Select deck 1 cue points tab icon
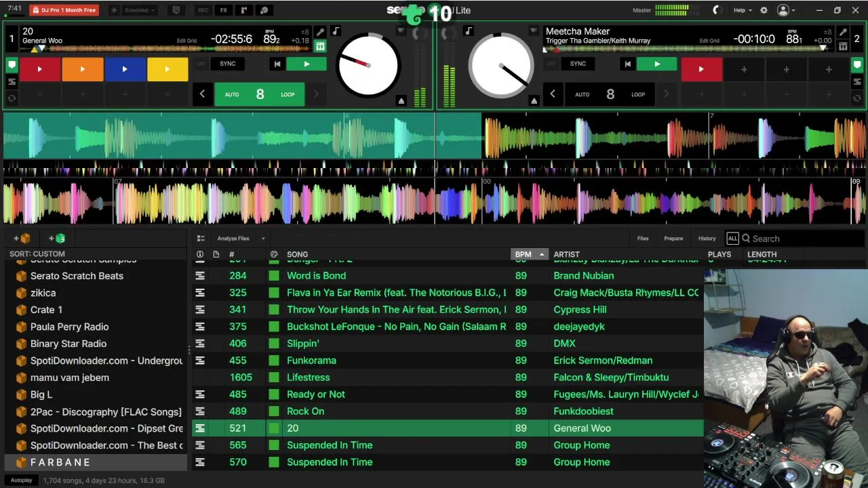Viewport: 868px width, 488px height. 12,65
